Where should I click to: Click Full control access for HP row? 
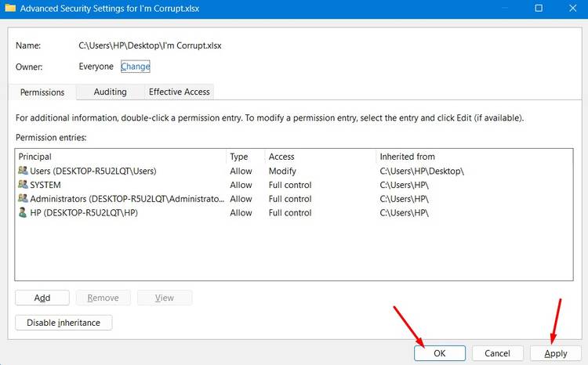coord(290,212)
